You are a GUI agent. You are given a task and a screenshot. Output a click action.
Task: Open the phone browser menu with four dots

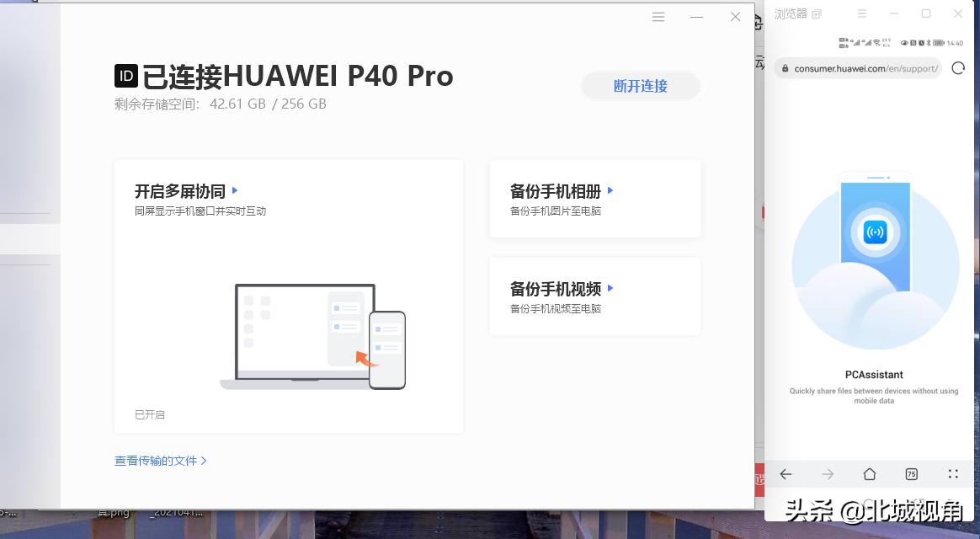pyautogui.click(x=953, y=474)
